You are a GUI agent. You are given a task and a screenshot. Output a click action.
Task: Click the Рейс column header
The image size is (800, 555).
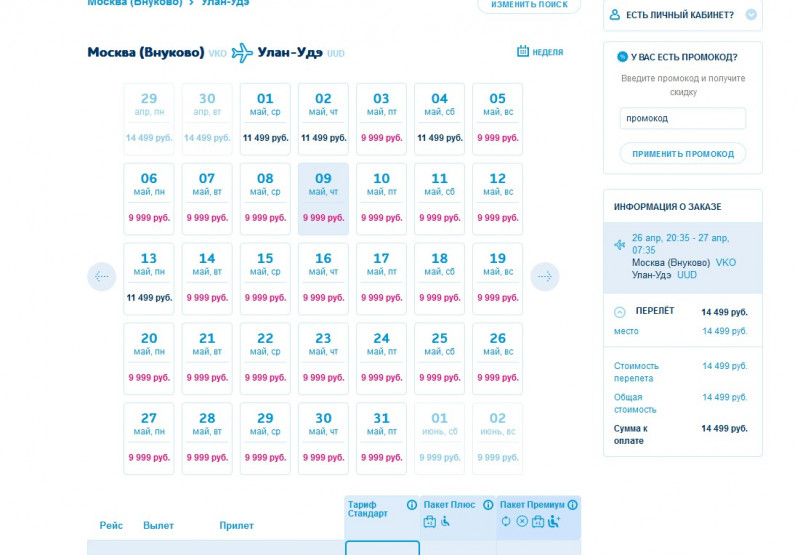pos(111,525)
